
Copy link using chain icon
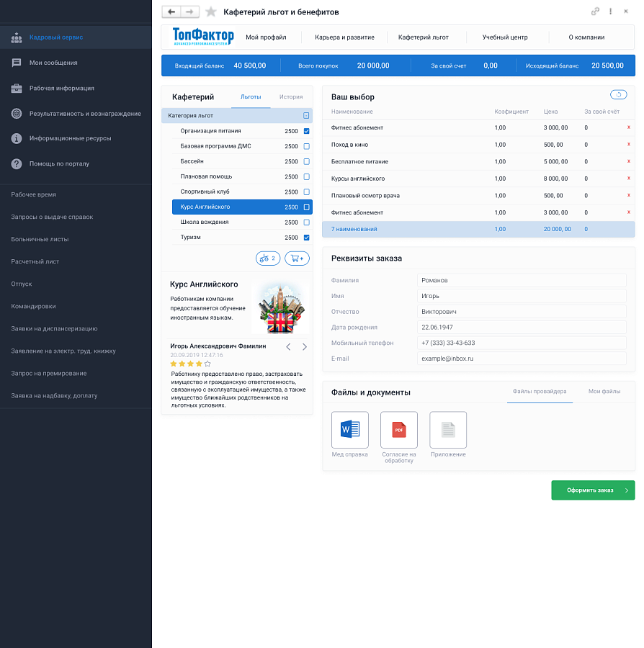(x=595, y=12)
